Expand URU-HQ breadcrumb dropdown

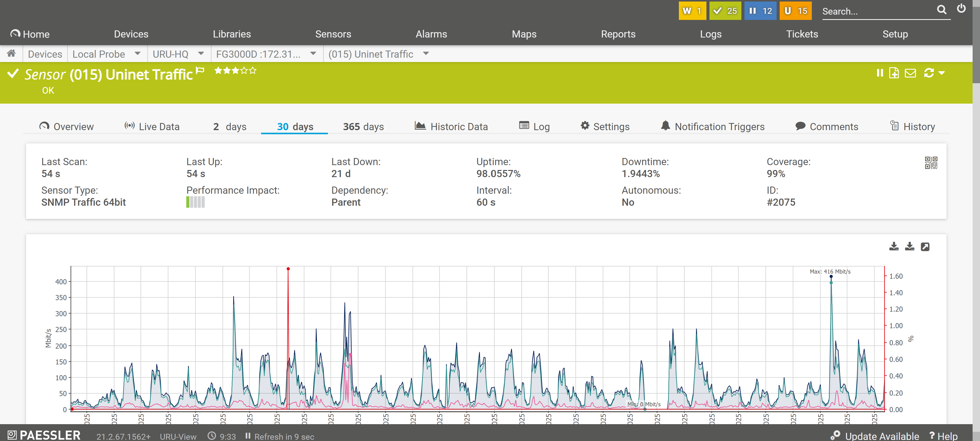point(201,53)
